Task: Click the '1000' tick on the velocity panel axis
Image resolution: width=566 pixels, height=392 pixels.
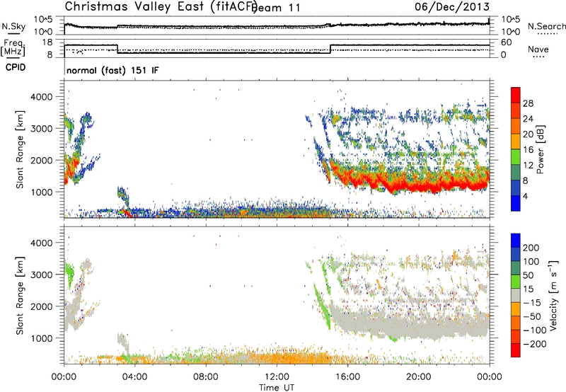Action: tap(41, 338)
